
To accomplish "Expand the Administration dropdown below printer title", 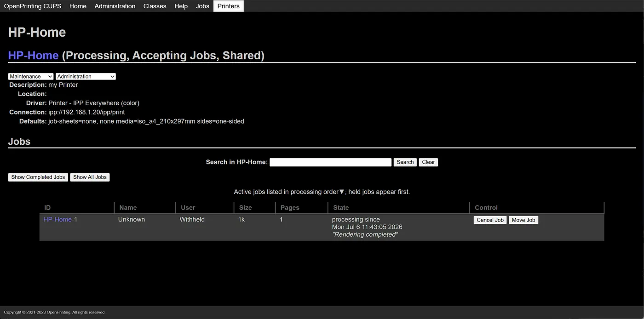I will coord(86,76).
